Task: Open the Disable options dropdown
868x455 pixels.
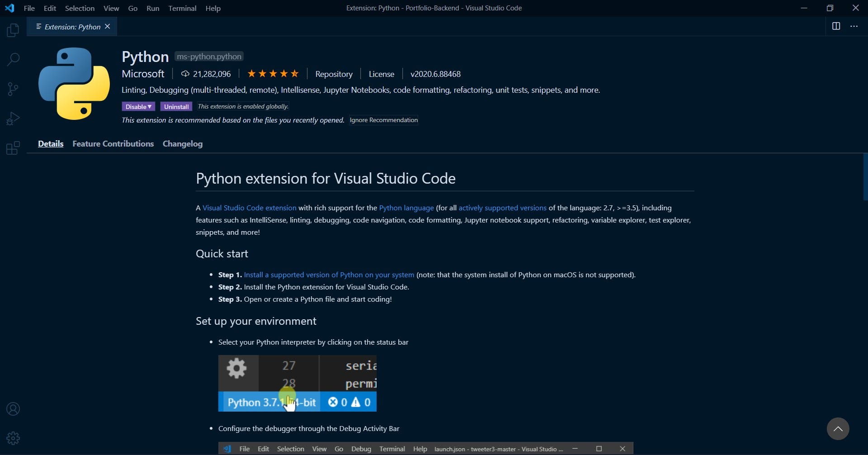Action: [x=138, y=106]
